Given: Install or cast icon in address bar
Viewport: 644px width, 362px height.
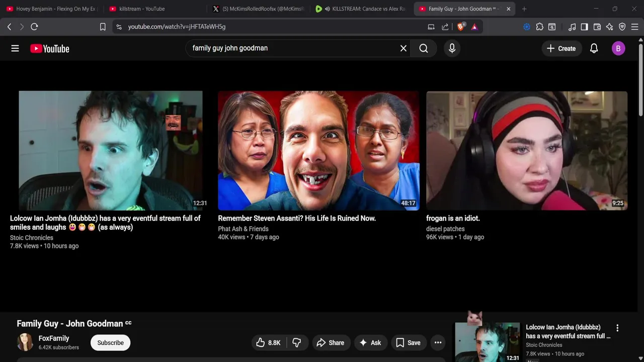Looking at the screenshot, I should pos(431,27).
